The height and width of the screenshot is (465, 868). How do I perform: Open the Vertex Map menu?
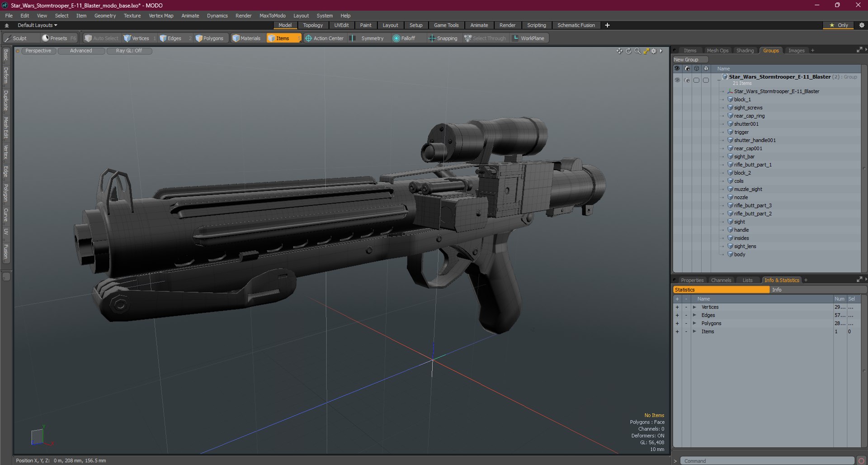click(161, 15)
